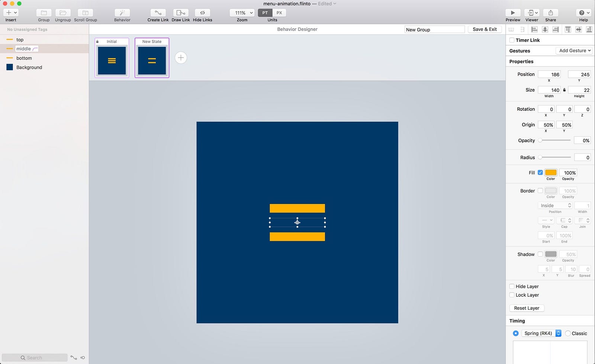The width and height of the screenshot is (595, 364).
Task: Select the Scroll Group tool
Action: 86,13
